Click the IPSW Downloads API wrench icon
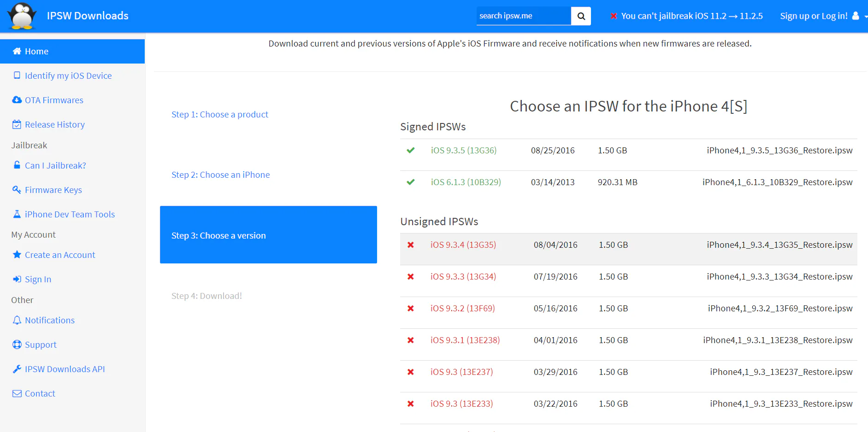This screenshot has width=868, height=432. click(x=17, y=369)
